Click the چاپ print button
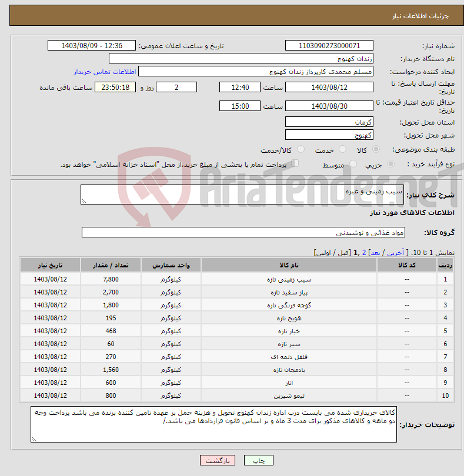Viewport: 464px width, 476px height. tap(259, 460)
